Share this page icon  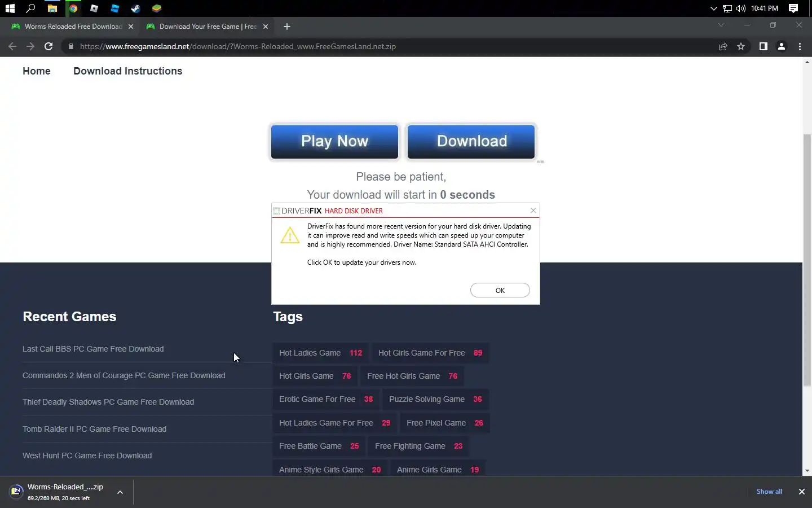coord(723,46)
